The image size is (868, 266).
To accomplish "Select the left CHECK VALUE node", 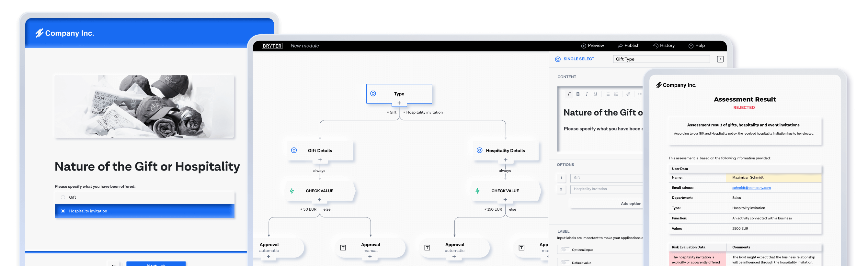I will pos(320,191).
